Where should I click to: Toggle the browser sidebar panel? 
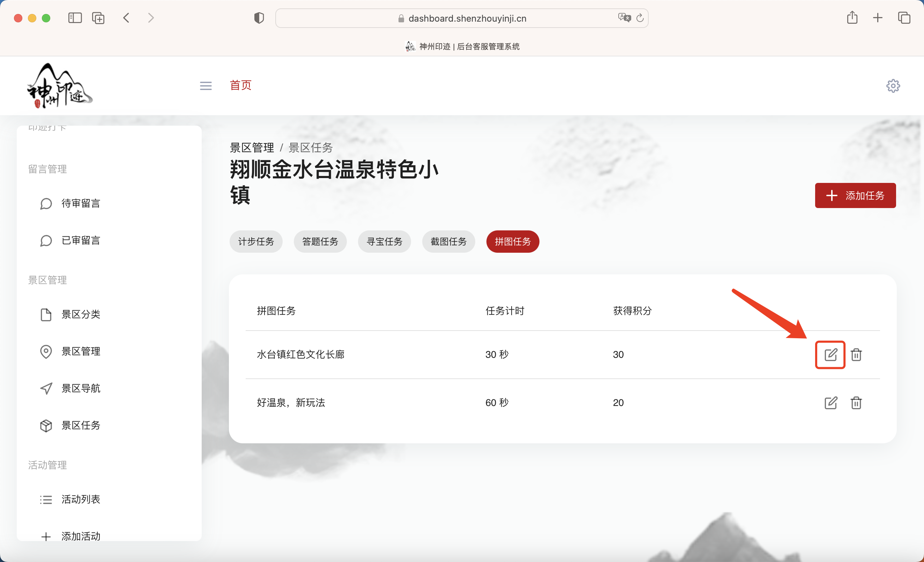[x=75, y=18]
